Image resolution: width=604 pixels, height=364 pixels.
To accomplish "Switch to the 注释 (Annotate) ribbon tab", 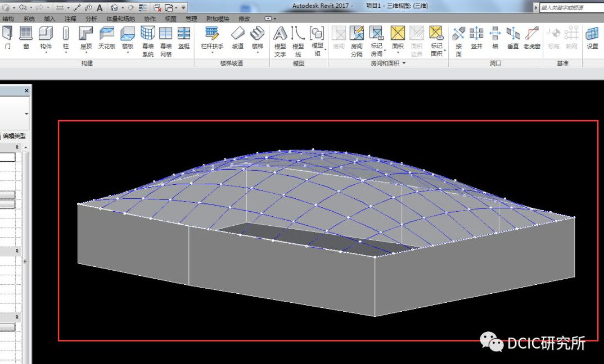I will pos(70,19).
